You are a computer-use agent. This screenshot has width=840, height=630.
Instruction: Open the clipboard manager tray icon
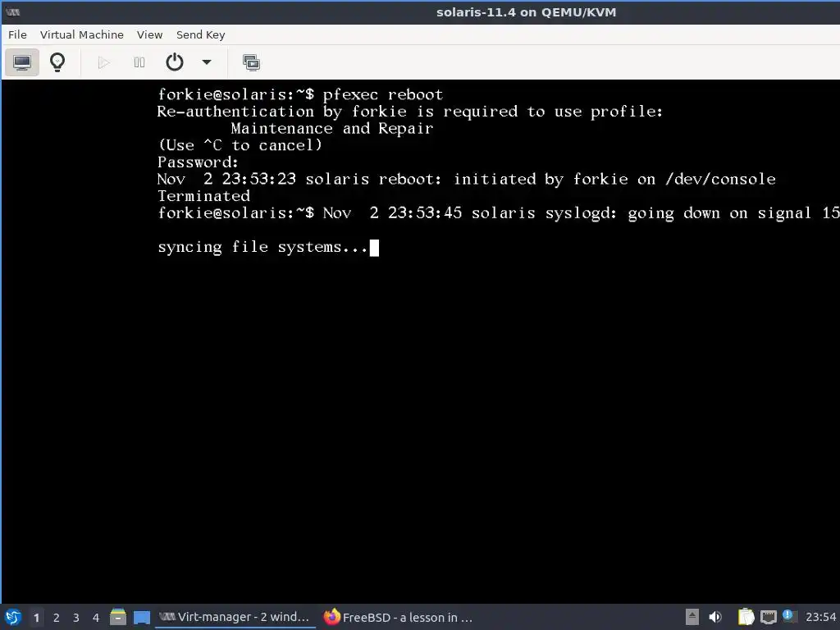[746, 617]
